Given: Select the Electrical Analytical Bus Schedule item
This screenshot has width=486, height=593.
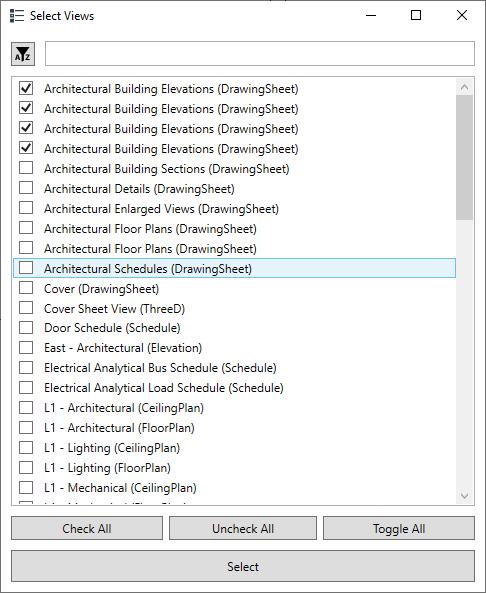Looking at the screenshot, I should 160,368.
